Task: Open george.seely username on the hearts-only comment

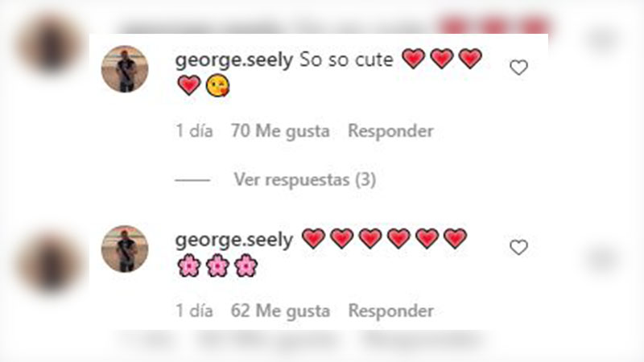Action: tap(234, 240)
